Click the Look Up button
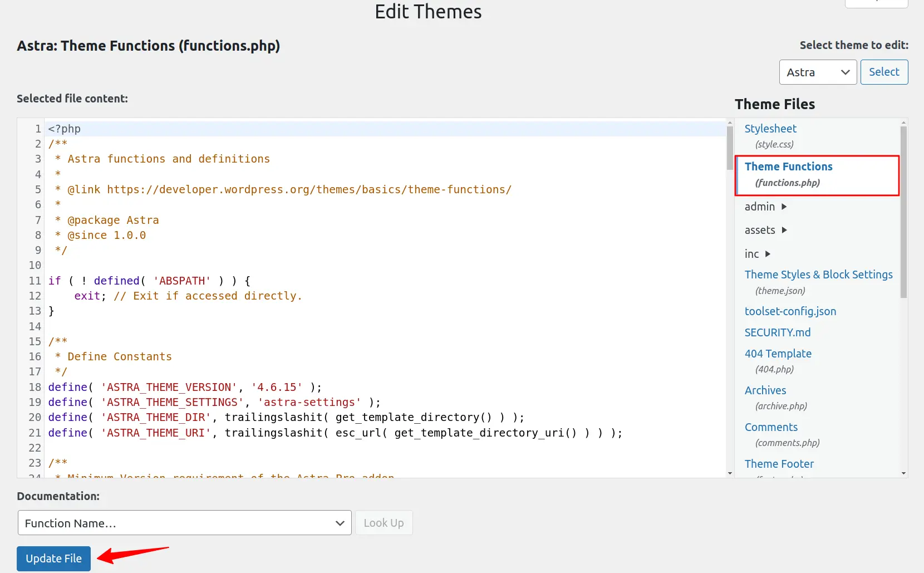The width and height of the screenshot is (924, 573). pos(384,523)
